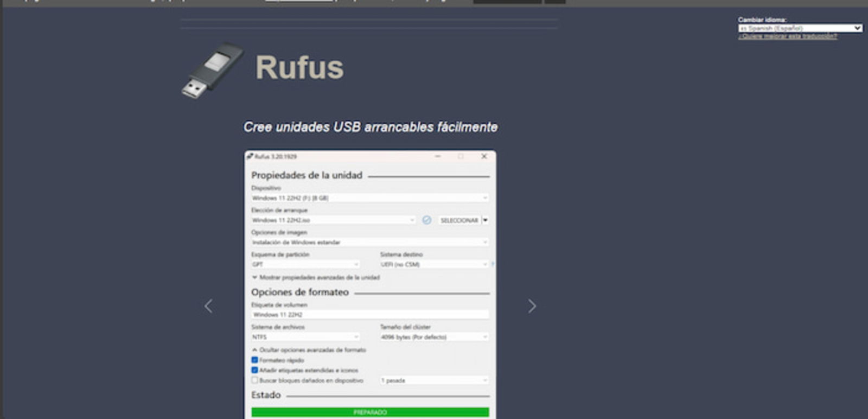Click the Rufus USB drive logo
Viewport: 868px width, 419px height.
coord(212,71)
